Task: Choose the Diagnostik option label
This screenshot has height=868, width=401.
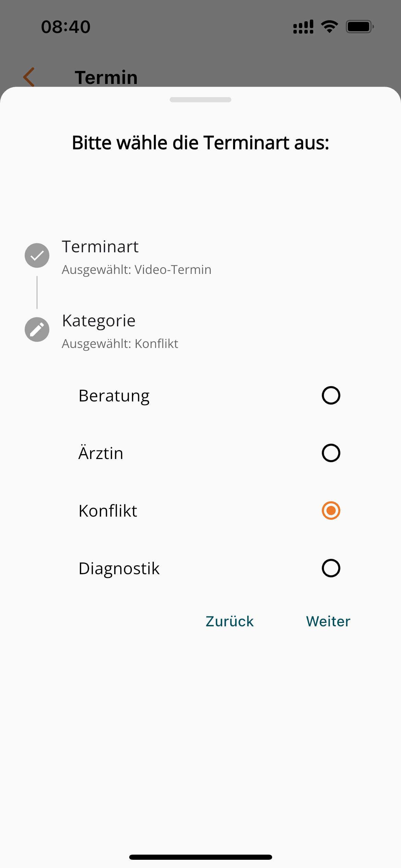Action: (x=119, y=569)
